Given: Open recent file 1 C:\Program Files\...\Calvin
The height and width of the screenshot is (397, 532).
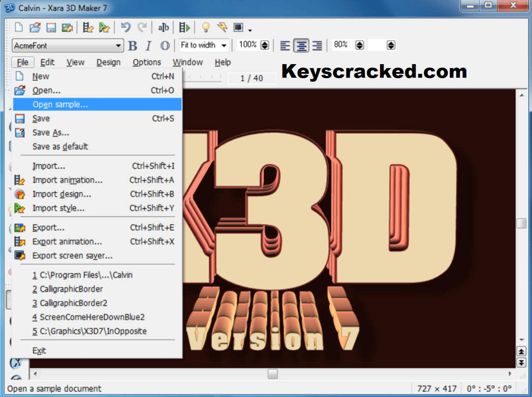Looking at the screenshot, I should (x=97, y=275).
